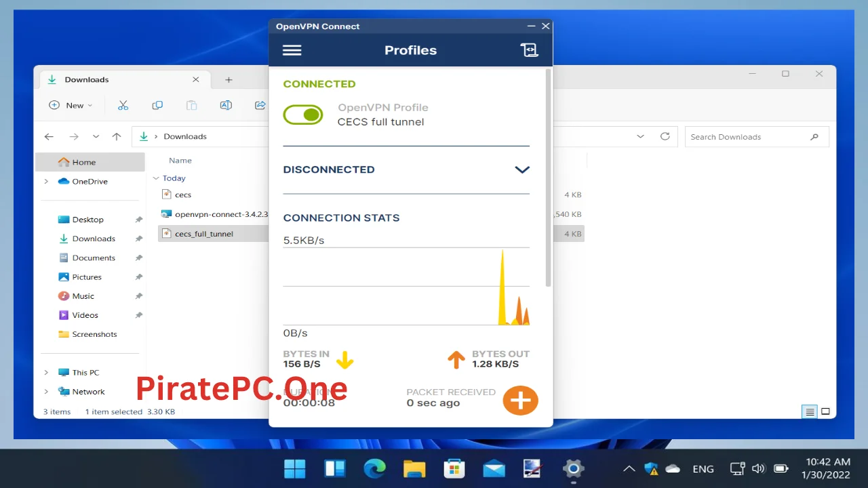The width and height of the screenshot is (868, 488).
Task: Click the OneDrive cloud tray icon
Action: pos(673,468)
